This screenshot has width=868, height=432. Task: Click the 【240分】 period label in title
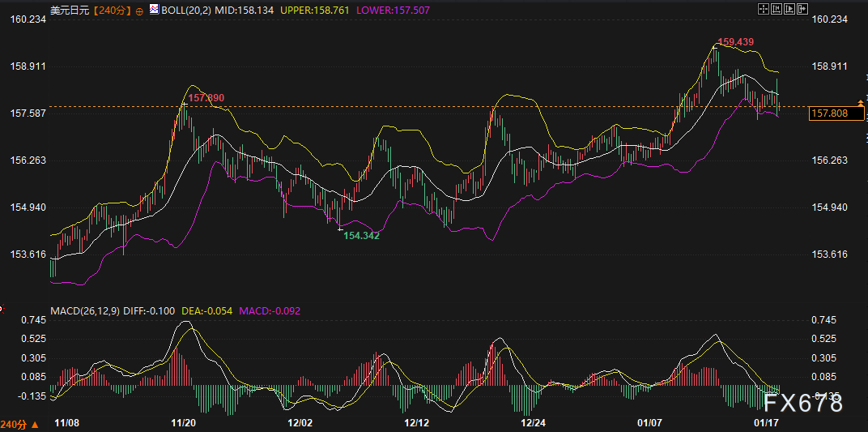[112, 10]
